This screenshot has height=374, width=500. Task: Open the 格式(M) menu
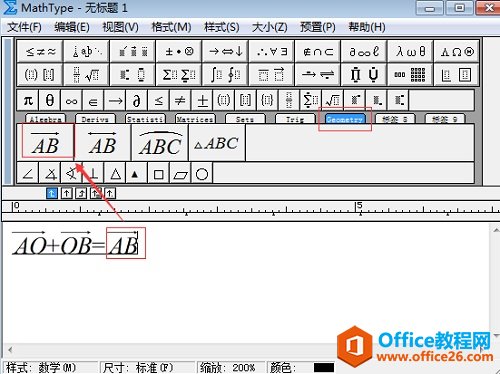171,27
